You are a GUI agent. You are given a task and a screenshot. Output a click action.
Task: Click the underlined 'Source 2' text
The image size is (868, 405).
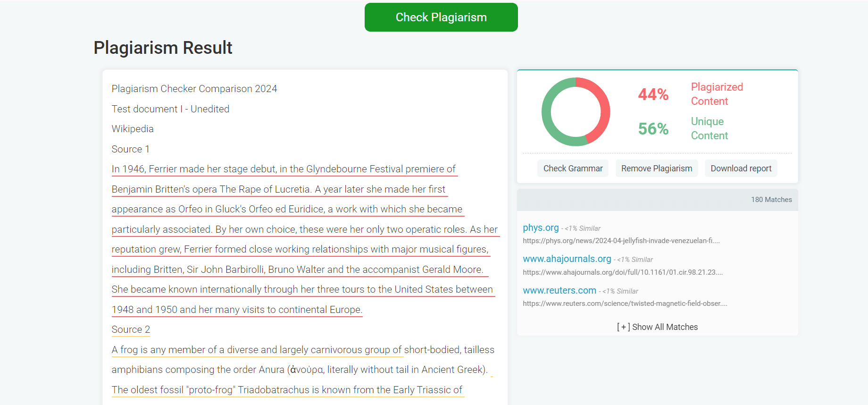[x=131, y=329]
